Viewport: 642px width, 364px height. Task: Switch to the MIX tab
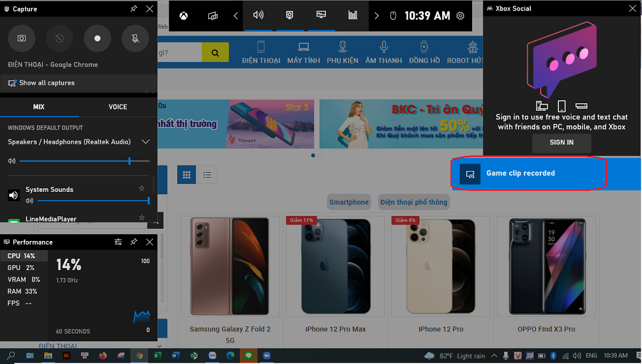39,107
